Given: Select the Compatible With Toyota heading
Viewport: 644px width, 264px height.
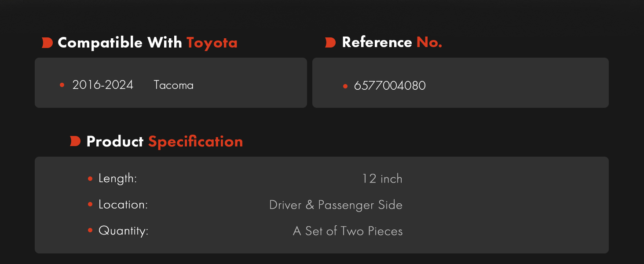Looking at the screenshot, I should point(147,43).
